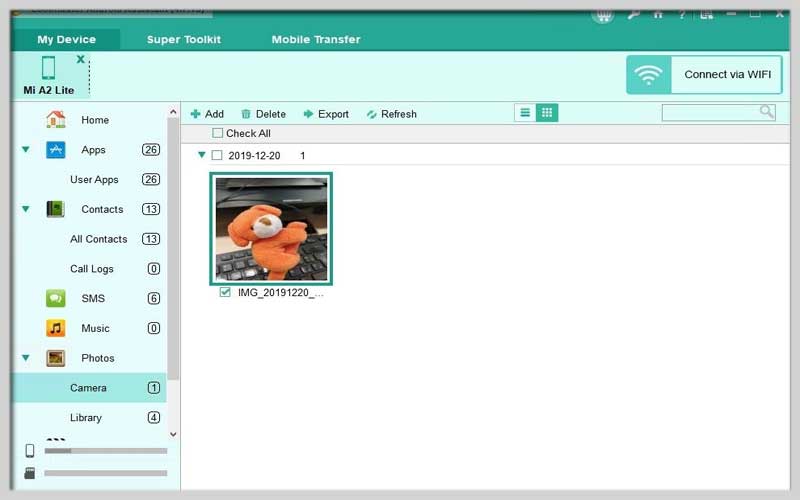Click Add in the toolbar

point(207,114)
